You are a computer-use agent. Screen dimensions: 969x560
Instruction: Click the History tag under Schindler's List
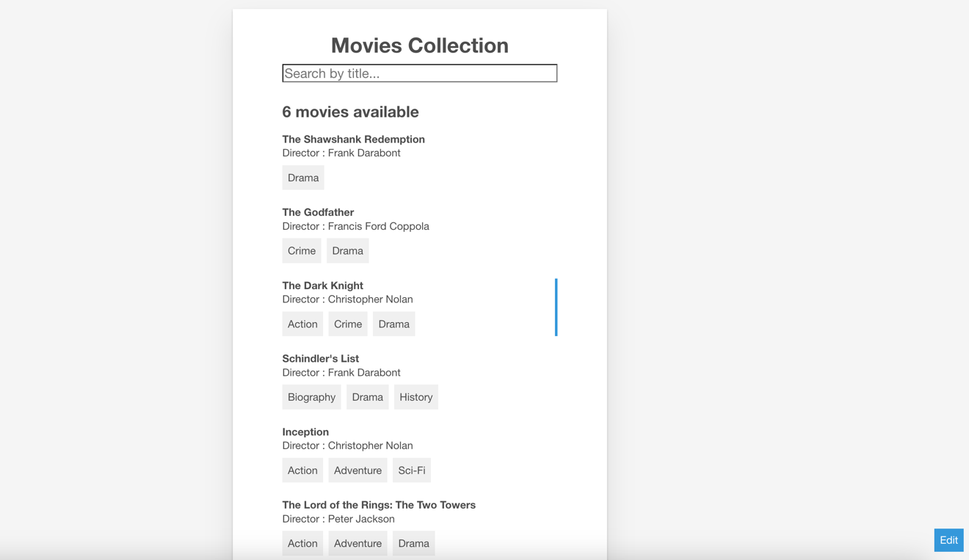pyautogui.click(x=415, y=397)
